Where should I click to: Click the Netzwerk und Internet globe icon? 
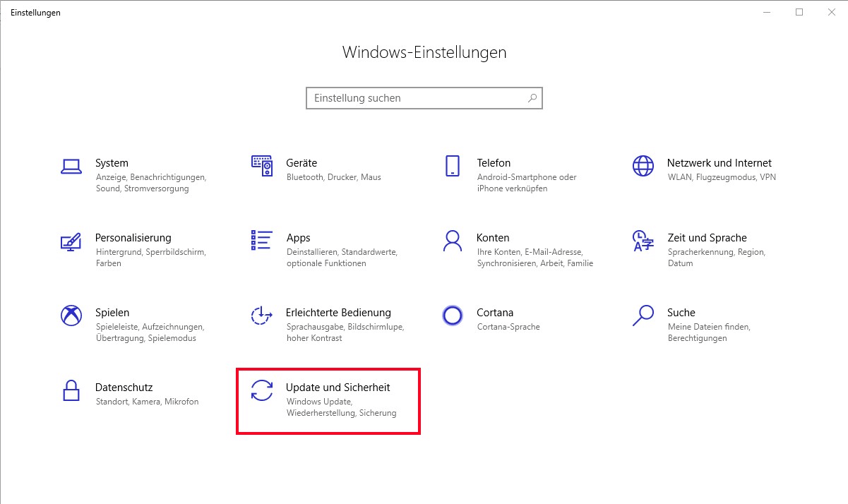643,166
